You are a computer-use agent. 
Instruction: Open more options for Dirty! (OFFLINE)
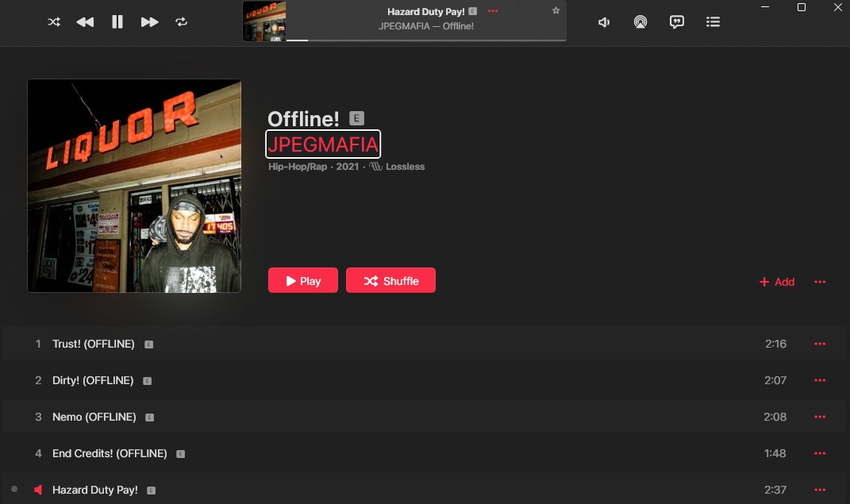pos(820,380)
